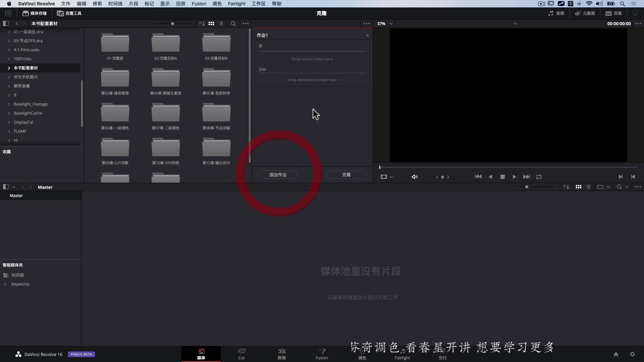Open the 标记 menu in menu bar

[150, 4]
